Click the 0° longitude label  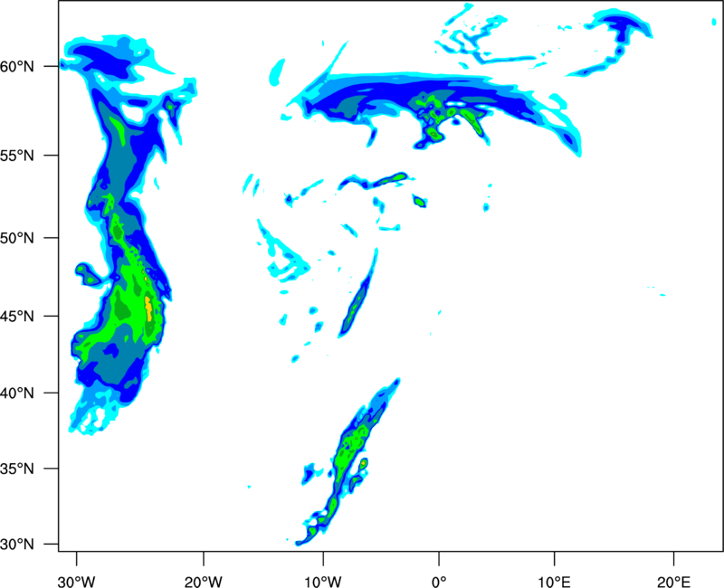tap(439, 582)
